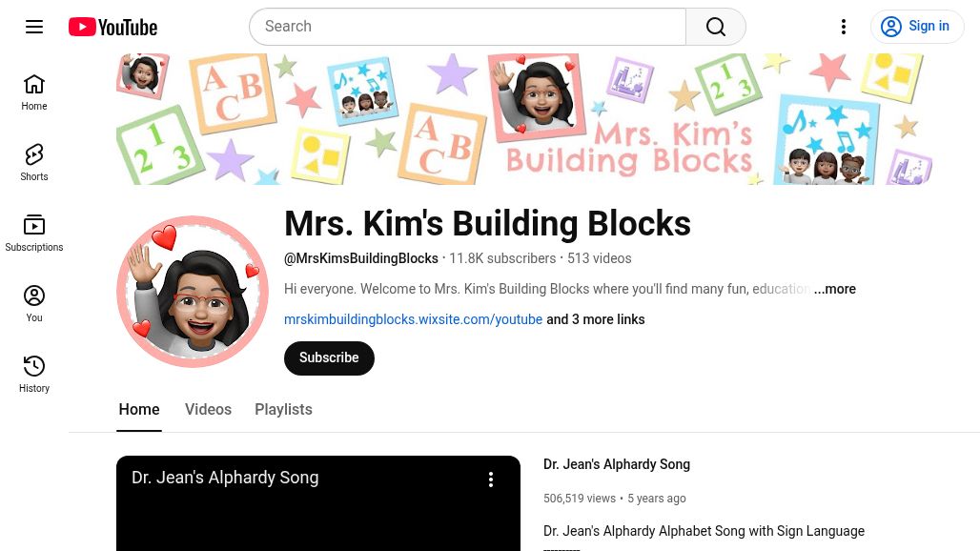This screenshot has height=551, width=980.
Task: Open YouTube Home from the logo
Action: pyautogui.click(x=112, y=27)
